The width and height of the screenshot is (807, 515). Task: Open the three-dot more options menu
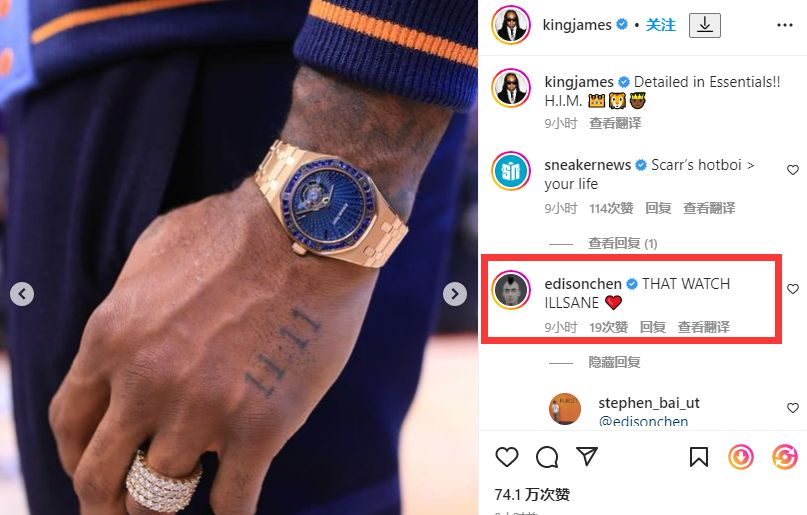[x=784, y=25]
